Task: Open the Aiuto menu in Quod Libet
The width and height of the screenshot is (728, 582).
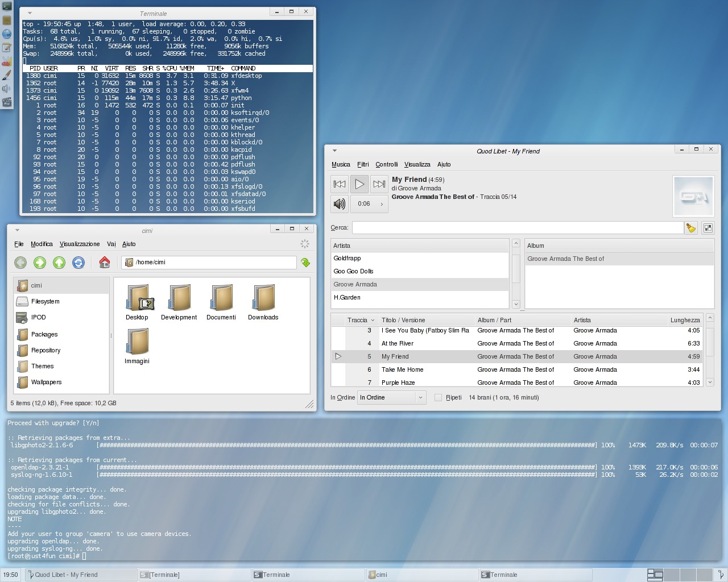Action: click(444, 164)
